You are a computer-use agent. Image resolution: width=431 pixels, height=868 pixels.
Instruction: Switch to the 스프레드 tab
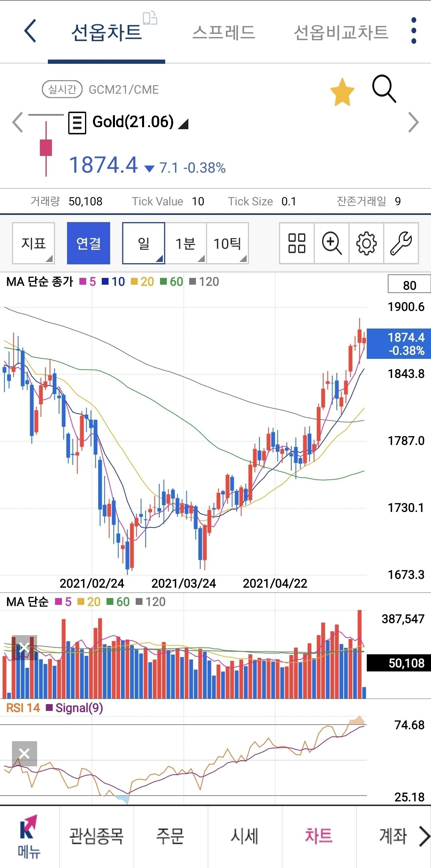click(223, 32)
